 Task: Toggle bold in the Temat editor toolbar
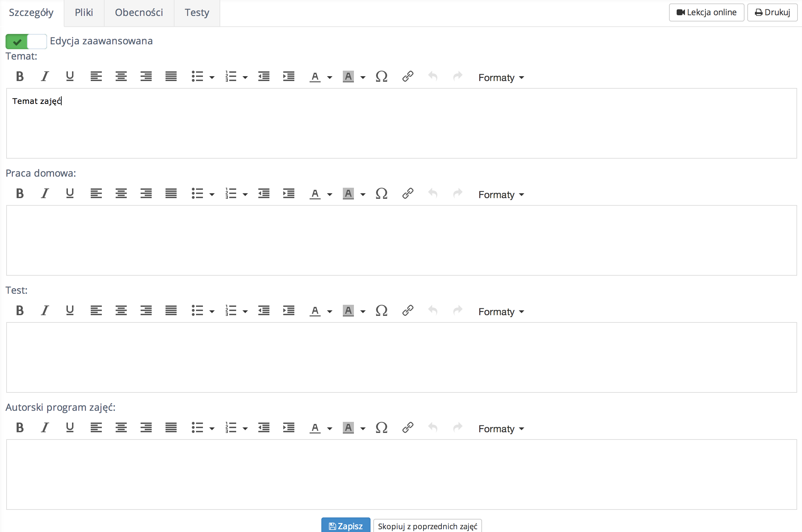pyautogui.click(x=20, y=76)
